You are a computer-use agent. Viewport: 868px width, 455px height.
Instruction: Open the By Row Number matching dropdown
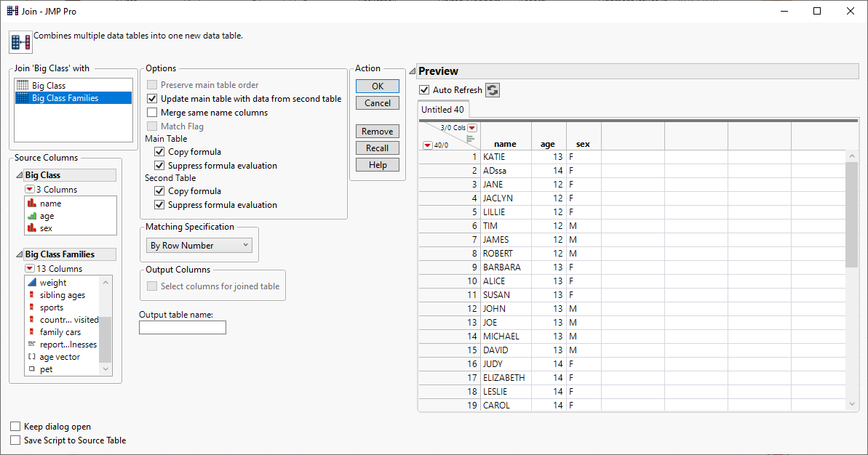point(199,246)
